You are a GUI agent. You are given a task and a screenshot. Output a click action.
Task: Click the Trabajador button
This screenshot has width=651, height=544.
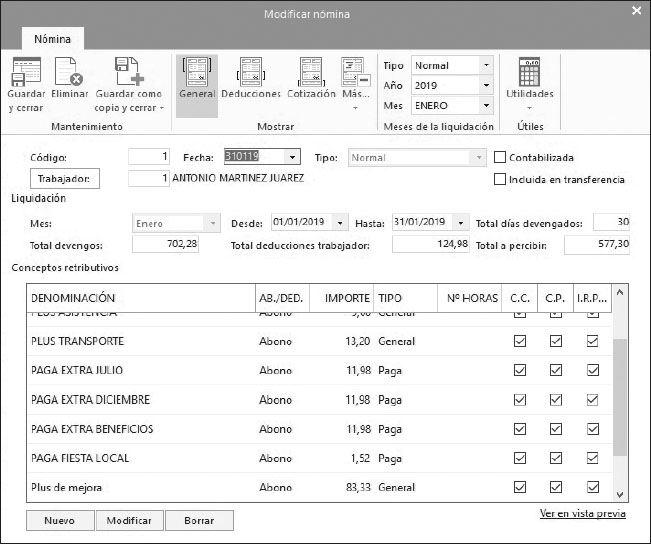[65, 178]
